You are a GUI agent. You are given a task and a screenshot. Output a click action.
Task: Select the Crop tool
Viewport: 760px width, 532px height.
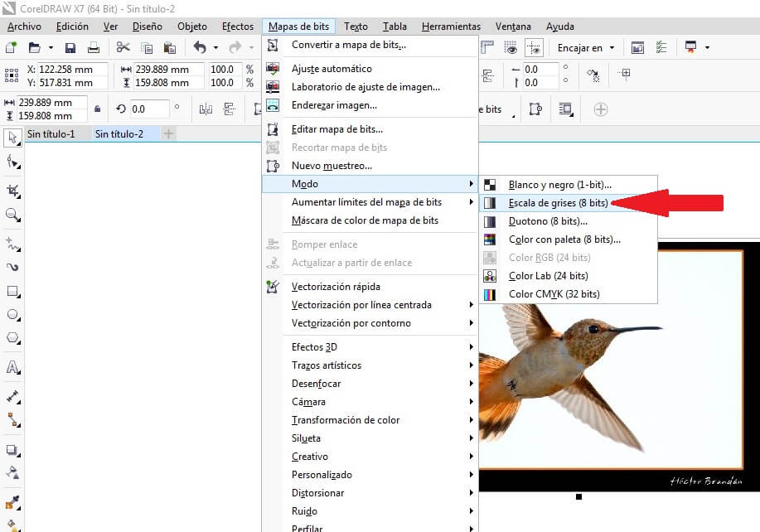[12, 191]
